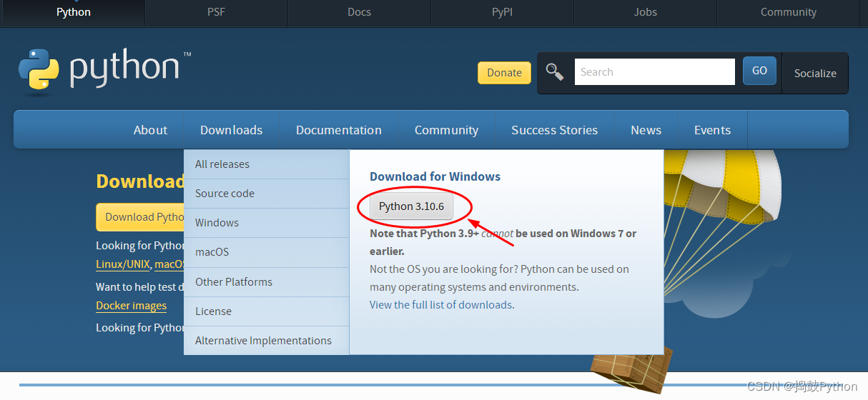868x400 pixels.
Task: Choose macOS in the Downloads menu
Action: [266, 252]
